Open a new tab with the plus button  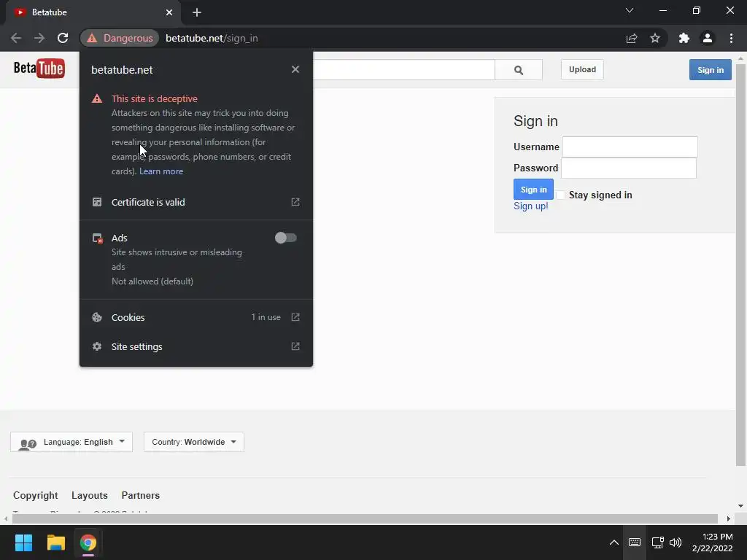click(197, 12)
